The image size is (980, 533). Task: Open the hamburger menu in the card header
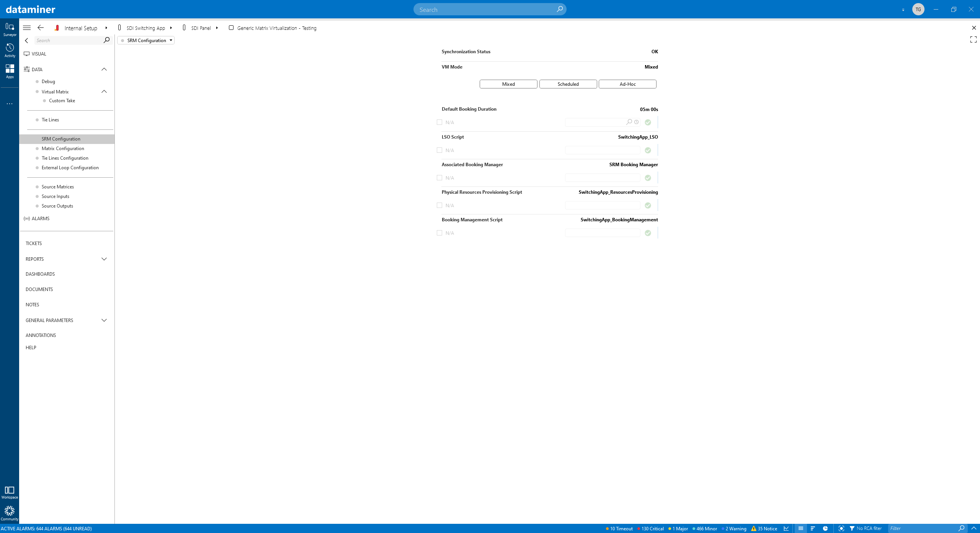click(27, 28)
